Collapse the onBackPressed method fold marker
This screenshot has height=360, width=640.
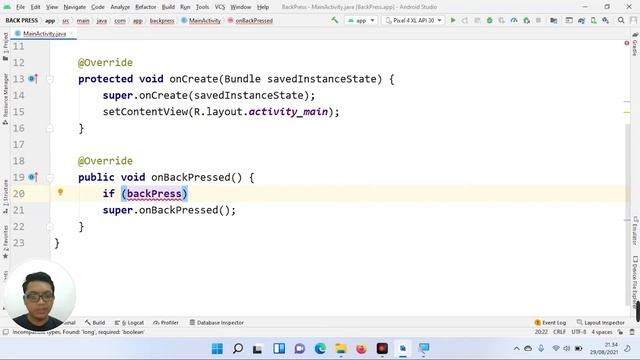[x=50, y=177]
